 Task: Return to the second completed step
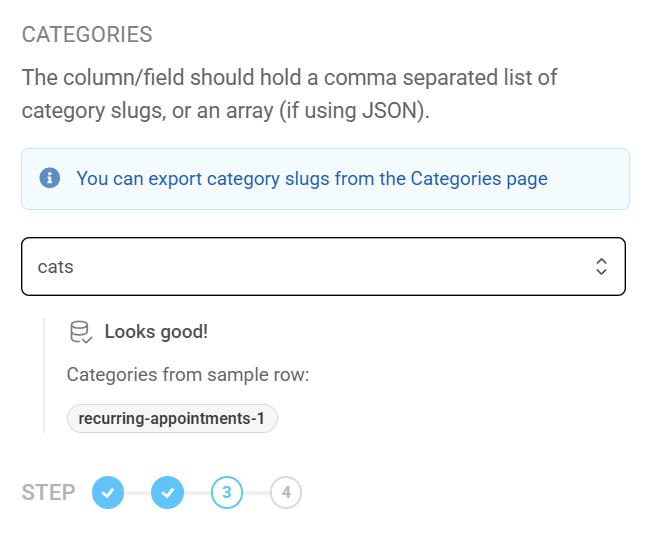coord(167,492)
